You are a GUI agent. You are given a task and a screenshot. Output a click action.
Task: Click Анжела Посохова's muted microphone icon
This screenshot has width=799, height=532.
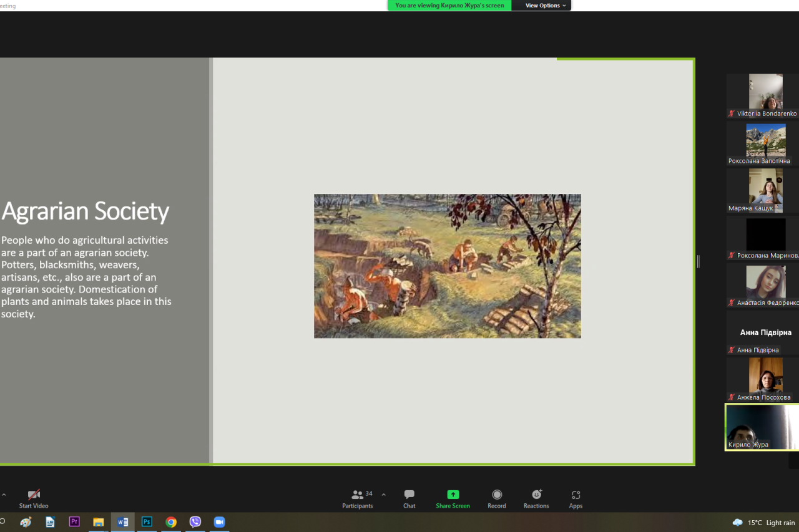(732, 397)
